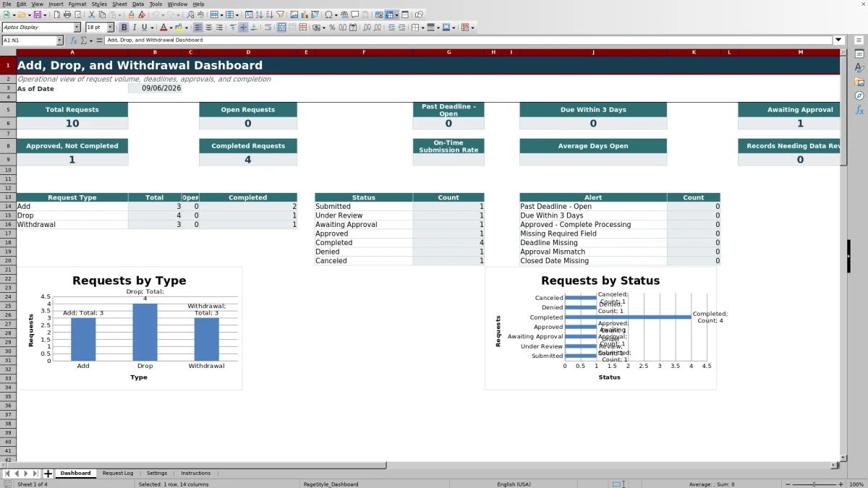Click the AutoFilter funnel icon

tap(281, 14)
